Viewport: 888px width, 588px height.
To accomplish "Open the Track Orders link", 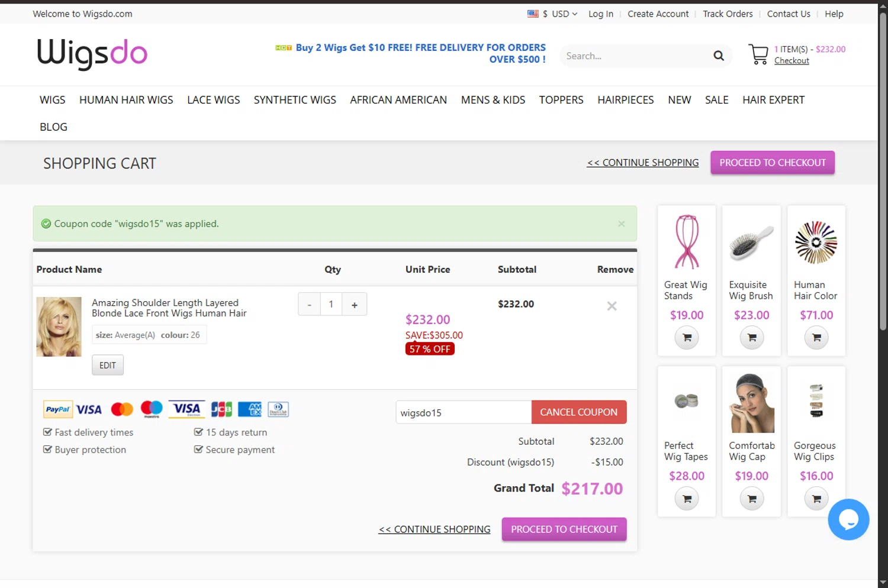I will pyautogui.click(x=728, y=14).
